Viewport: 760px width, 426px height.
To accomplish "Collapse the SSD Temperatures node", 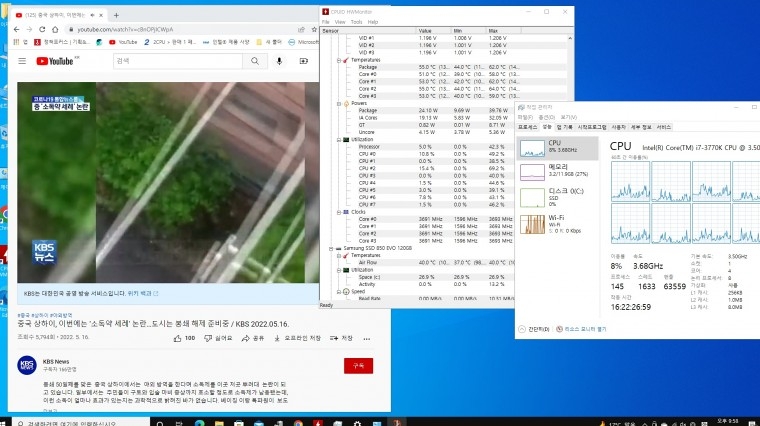I will click(x=339, y=255).
